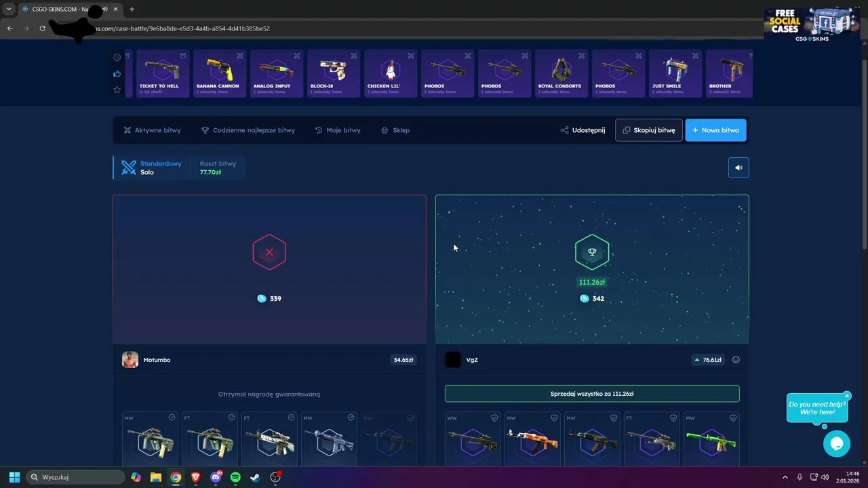Screen dimensions: 868x488
Task: Click the red X loser hexagon
Action: [269, 252]
